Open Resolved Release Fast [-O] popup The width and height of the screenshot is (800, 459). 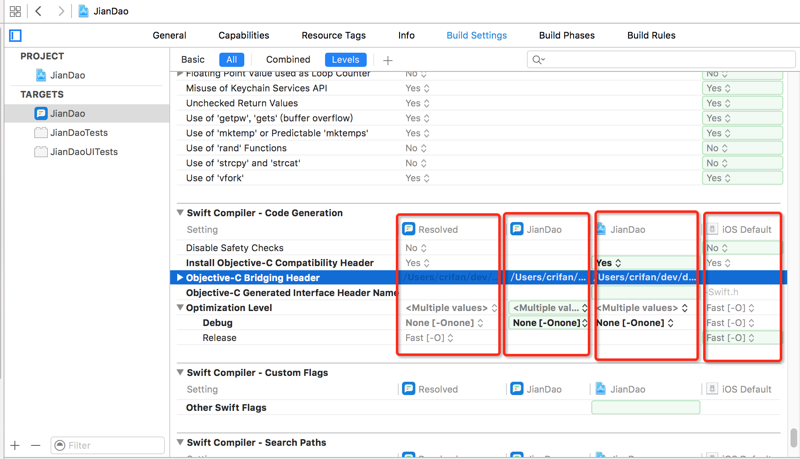pyautogui.click(x=429, y=338)
